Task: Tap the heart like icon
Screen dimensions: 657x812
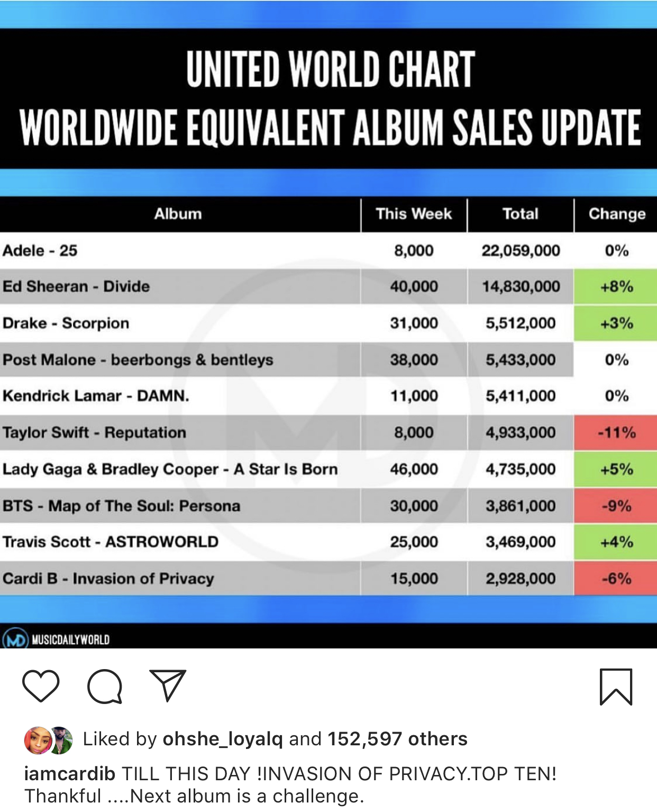Action: [41, 686]
